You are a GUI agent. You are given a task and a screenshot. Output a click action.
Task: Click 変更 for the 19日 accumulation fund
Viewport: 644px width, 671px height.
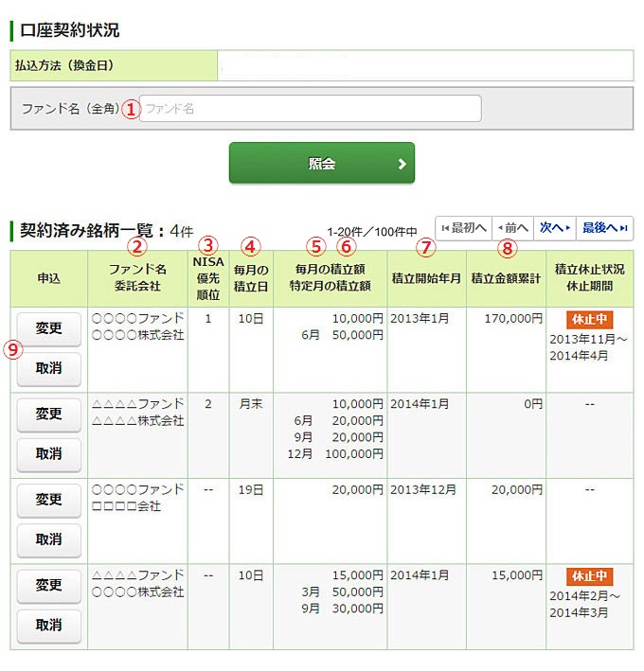[x=49, y=500]
